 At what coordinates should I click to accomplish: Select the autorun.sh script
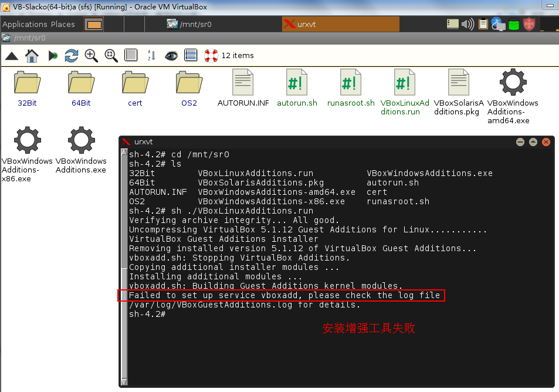pos(297,89)
